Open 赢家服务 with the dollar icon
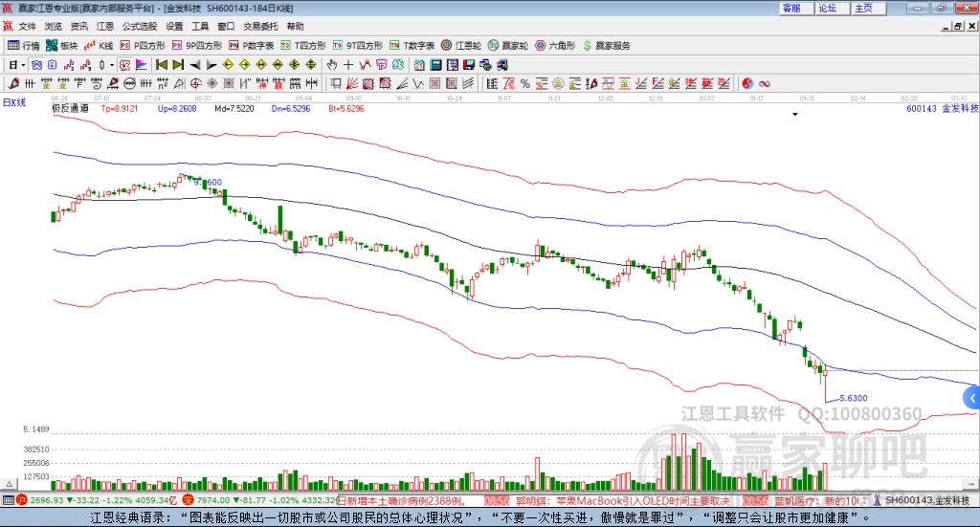This screenshot has width=980, height=527. point(606,46)
